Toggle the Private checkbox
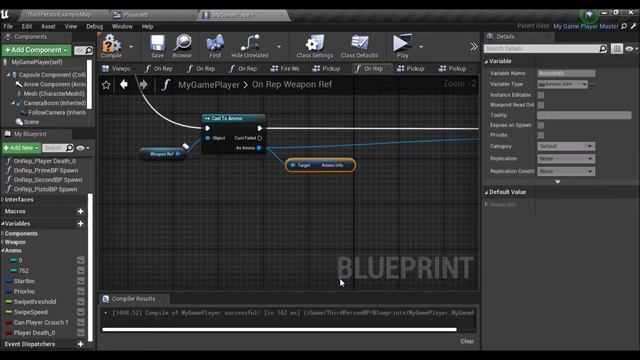 (x=541, y=135)
